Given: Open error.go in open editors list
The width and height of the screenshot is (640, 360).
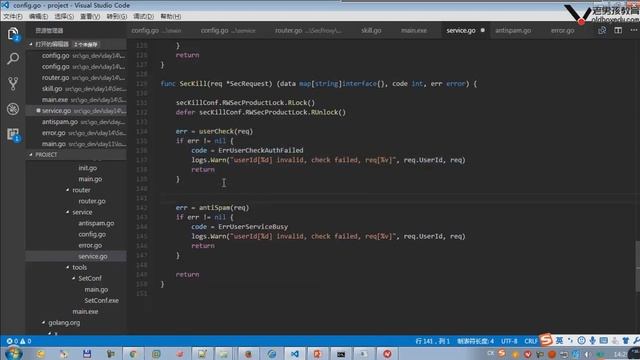Looking at the screenshot, I should 76,133.
